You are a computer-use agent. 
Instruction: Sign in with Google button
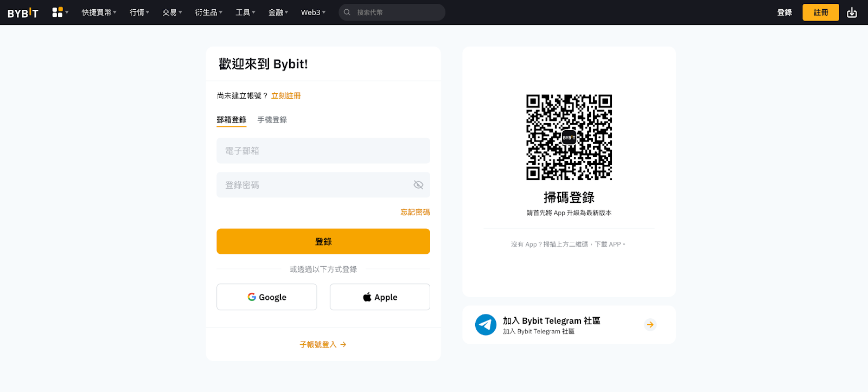(x=267, y=297)
